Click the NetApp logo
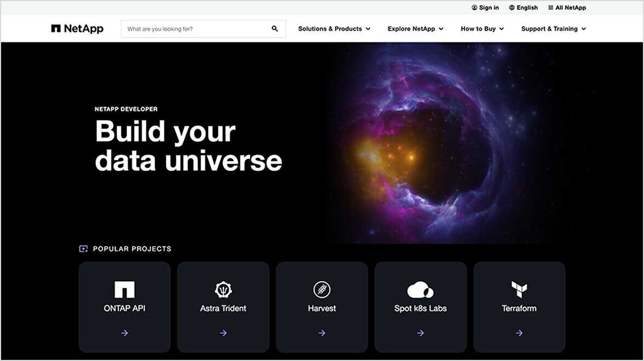 tap(77, 28)
